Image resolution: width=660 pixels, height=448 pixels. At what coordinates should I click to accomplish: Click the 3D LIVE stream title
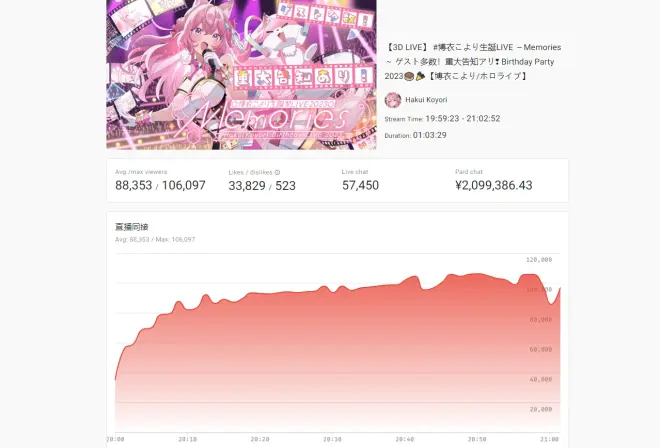pyautogui.click(x=473, y=61)
